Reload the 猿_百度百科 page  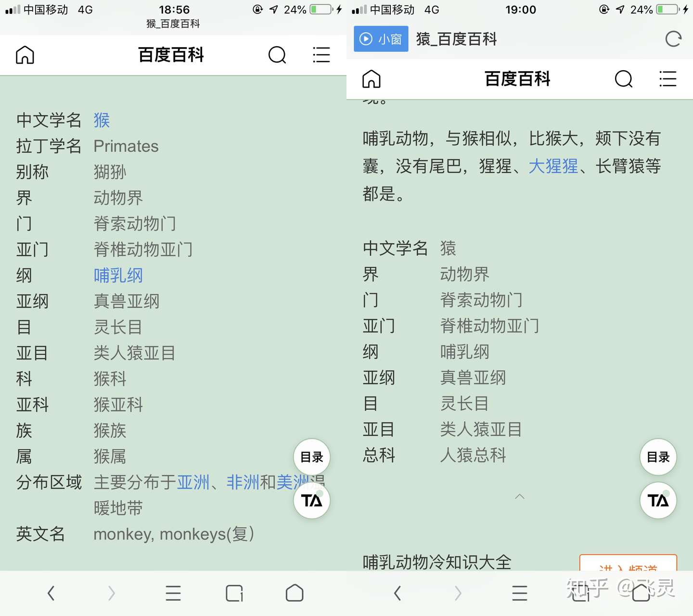point(673,39)
